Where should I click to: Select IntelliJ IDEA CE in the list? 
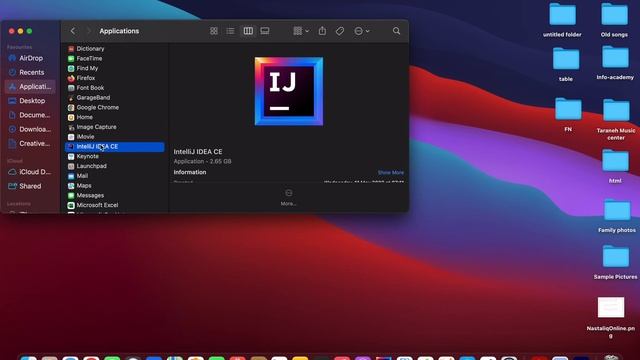pos(115,147)
